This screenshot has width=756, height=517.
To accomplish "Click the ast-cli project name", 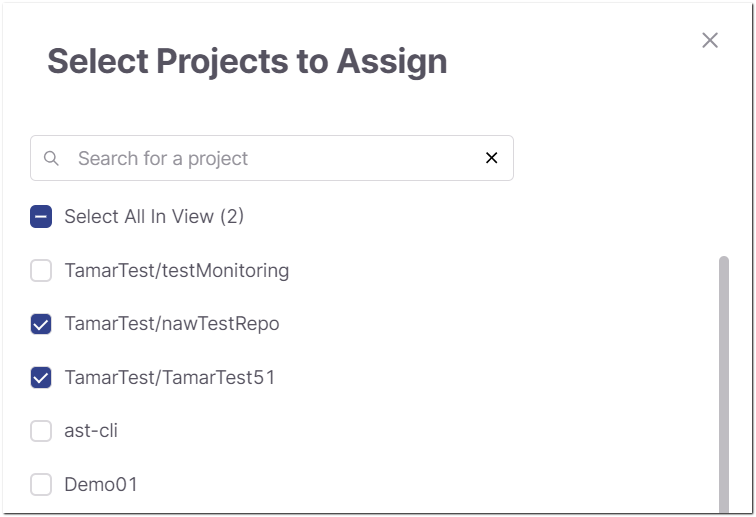I will 91,431.
